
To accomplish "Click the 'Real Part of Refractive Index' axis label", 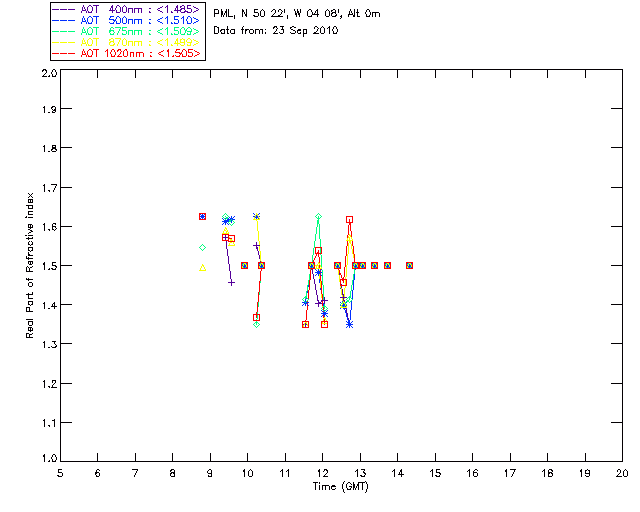I will [x=29, y=265].
